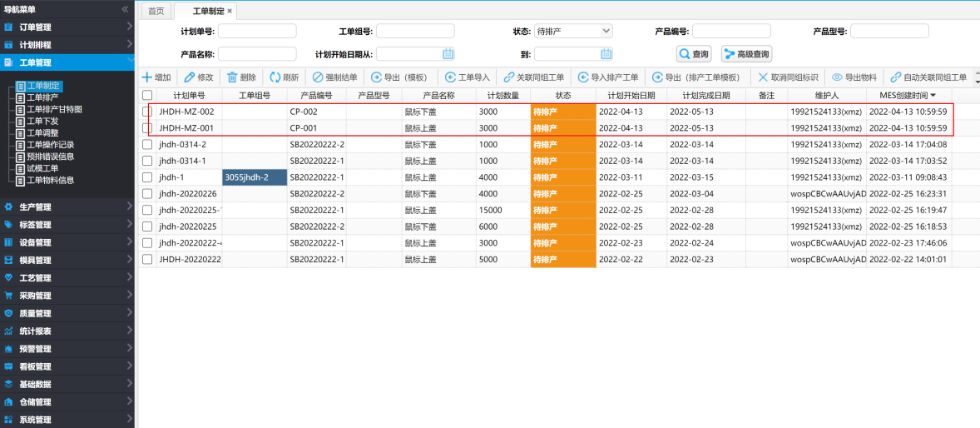Viewport: 980px width, 428px height.
Task: Click the 查询 search button
Action: pyautogui.click(x=695, y=54)
